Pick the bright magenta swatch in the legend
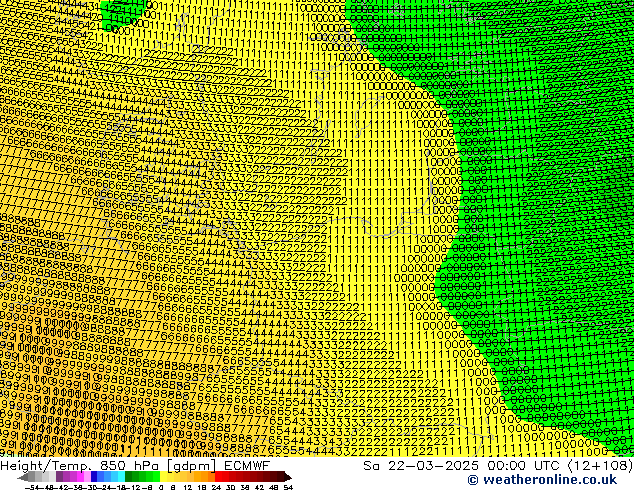Image resolution: width=634 pixels, height=490 pixels. coord(80,477)
